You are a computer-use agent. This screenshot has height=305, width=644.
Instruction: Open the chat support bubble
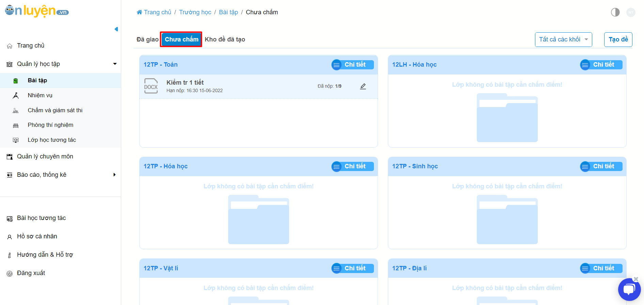click(x=629, y=290)
